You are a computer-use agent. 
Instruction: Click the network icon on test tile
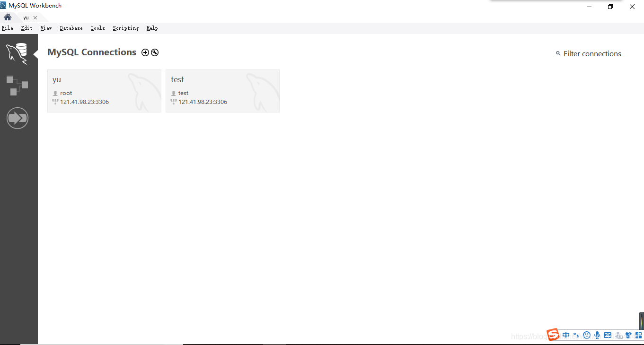click(173, 102)
